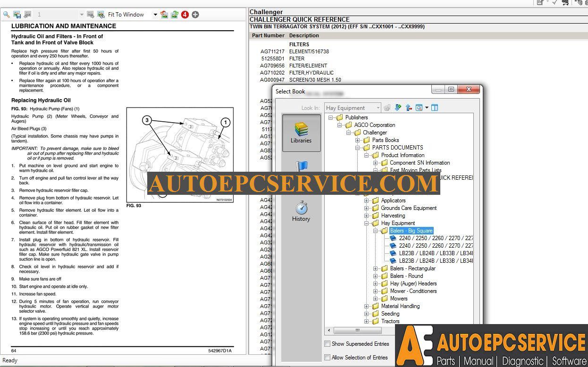
Task: Expand the Mowers folder
Action: (376, 299)
